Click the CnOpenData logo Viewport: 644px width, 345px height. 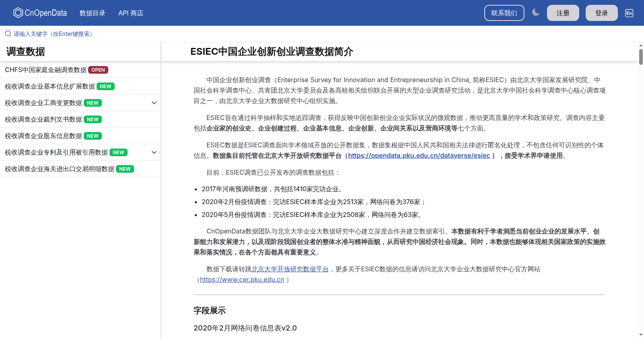point(40,13)
